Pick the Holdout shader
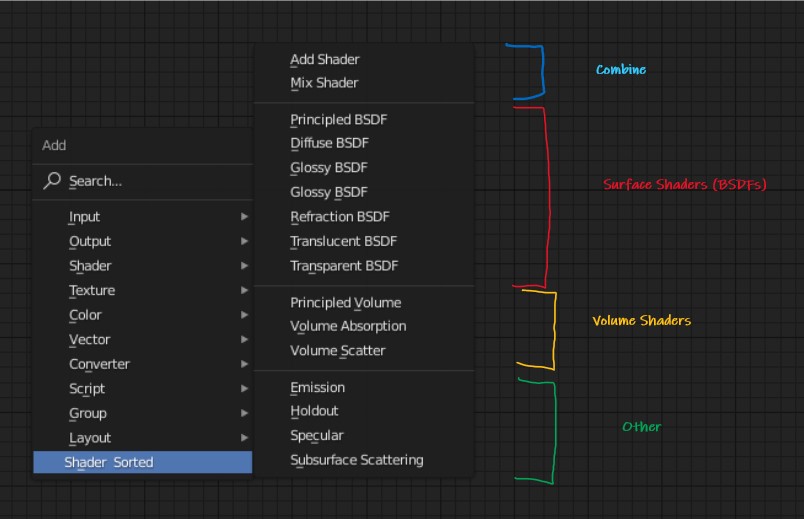Image resolution: width=804 pixels, height=519 pixels. [x=364, y=411]
